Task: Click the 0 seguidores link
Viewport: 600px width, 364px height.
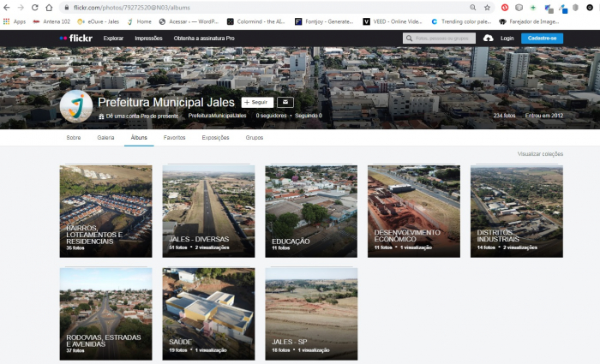Action: point(271,116)
